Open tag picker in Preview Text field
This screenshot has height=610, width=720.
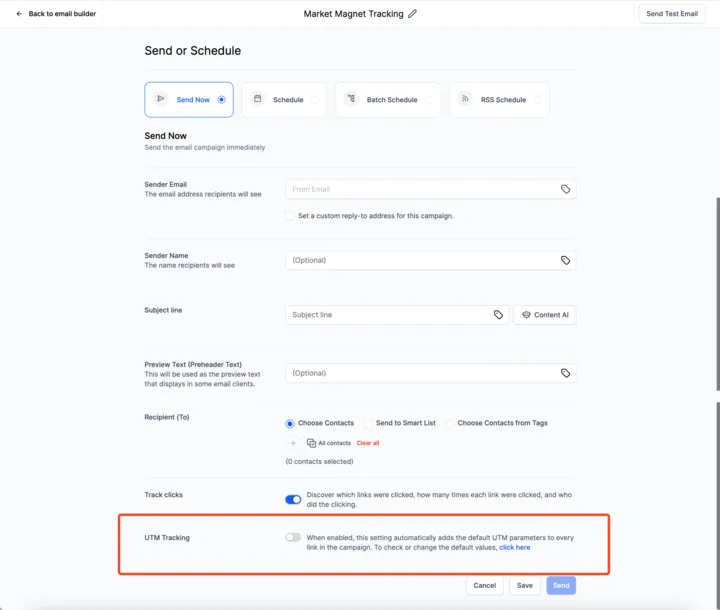[x=565, y=373]
